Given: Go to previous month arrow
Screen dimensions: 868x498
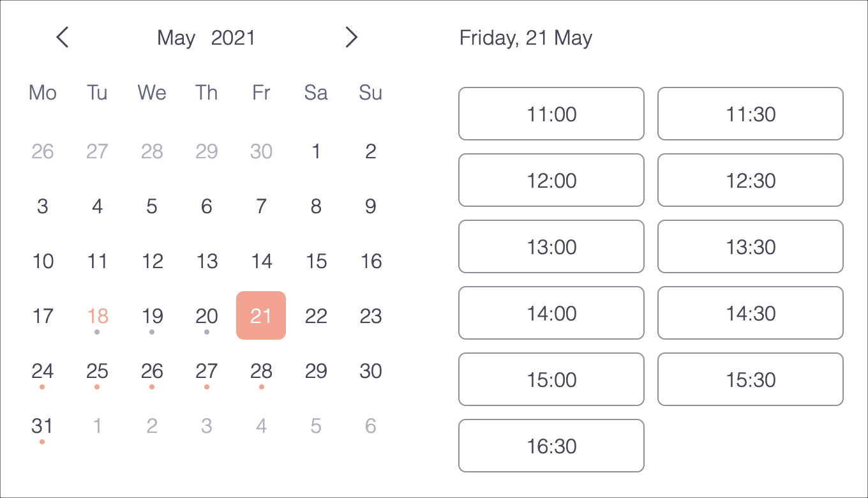Looking at the screenshot, I should (62, 38).
